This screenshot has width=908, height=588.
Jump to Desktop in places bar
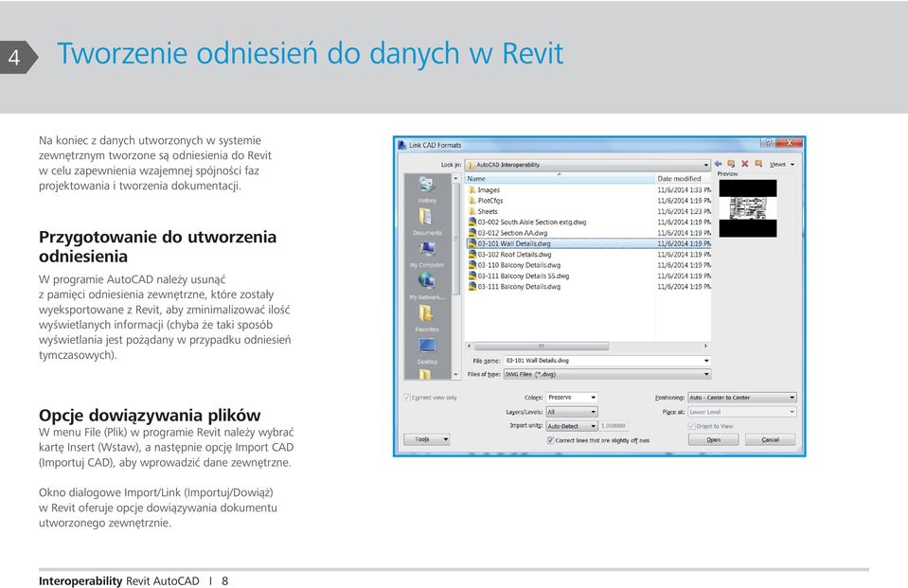pyautogui.click(x=427, y=350)
